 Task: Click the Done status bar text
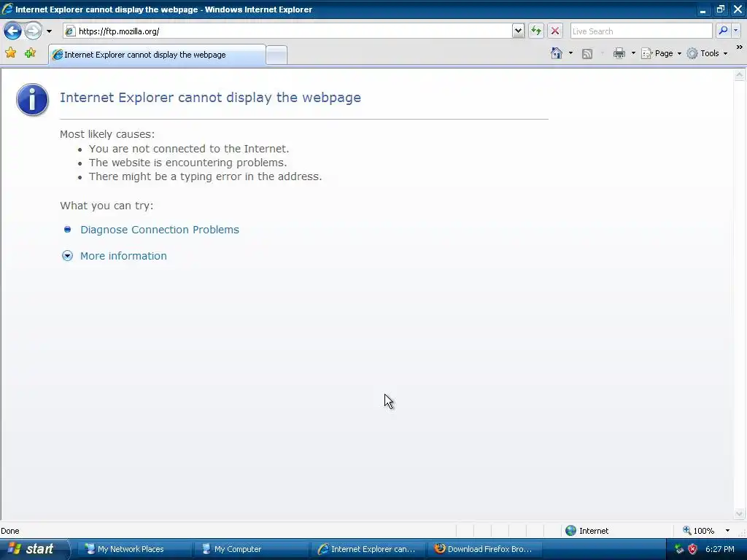coord(10,531)
